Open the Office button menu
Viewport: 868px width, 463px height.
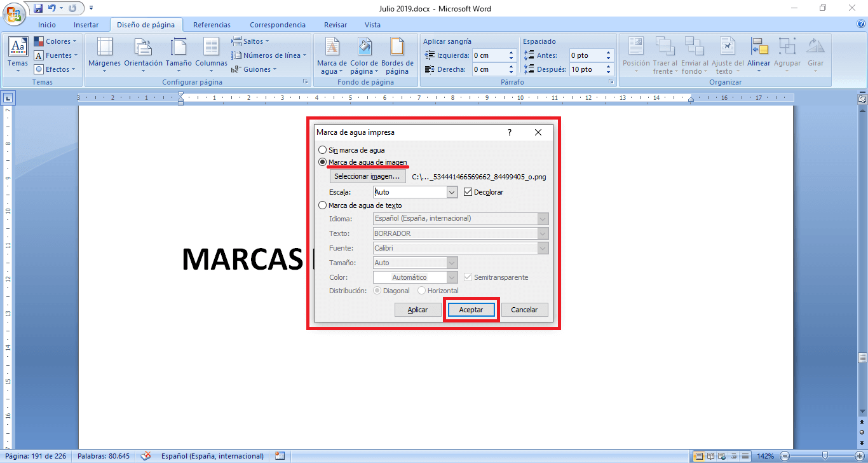click(x=13, y=13)
